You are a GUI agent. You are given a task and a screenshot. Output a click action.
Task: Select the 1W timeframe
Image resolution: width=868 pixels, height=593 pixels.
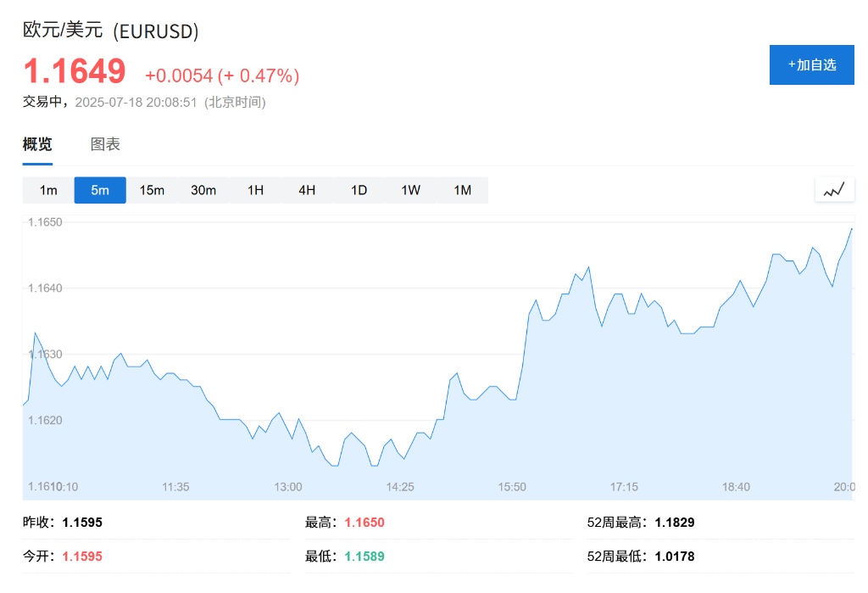coord(410,190)
